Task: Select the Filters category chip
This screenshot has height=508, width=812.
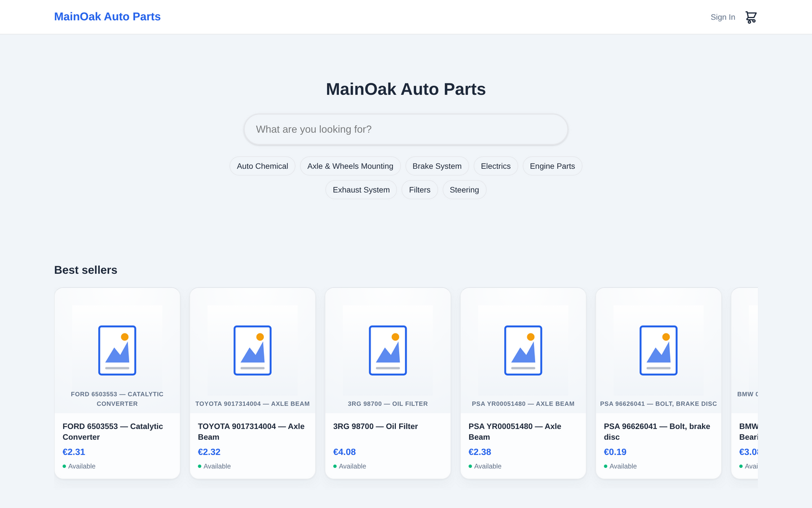Action: click(x=420, y=190)
